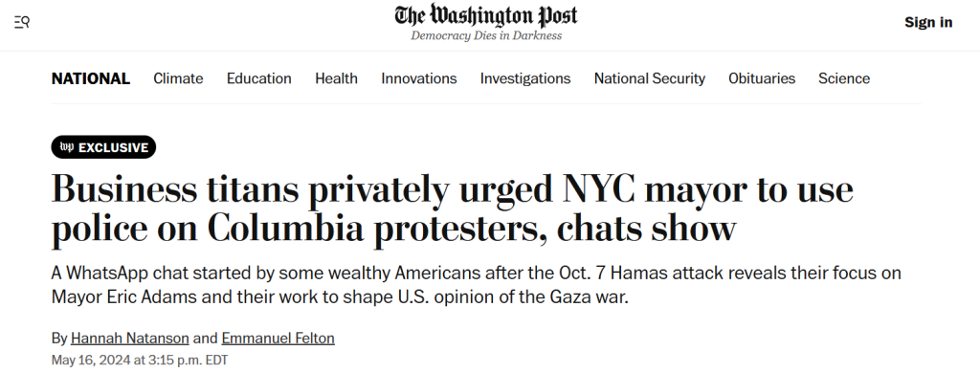Open the menu and search icon
The width and height of the screenshot is (980, 373).
click(22, 23)
